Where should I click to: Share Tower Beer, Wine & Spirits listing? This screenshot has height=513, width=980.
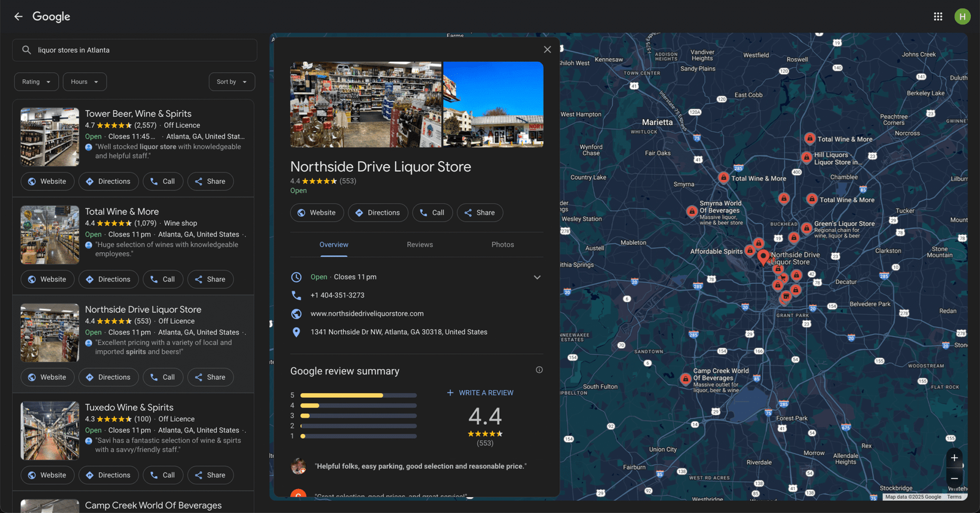click(x=210, y=181)
